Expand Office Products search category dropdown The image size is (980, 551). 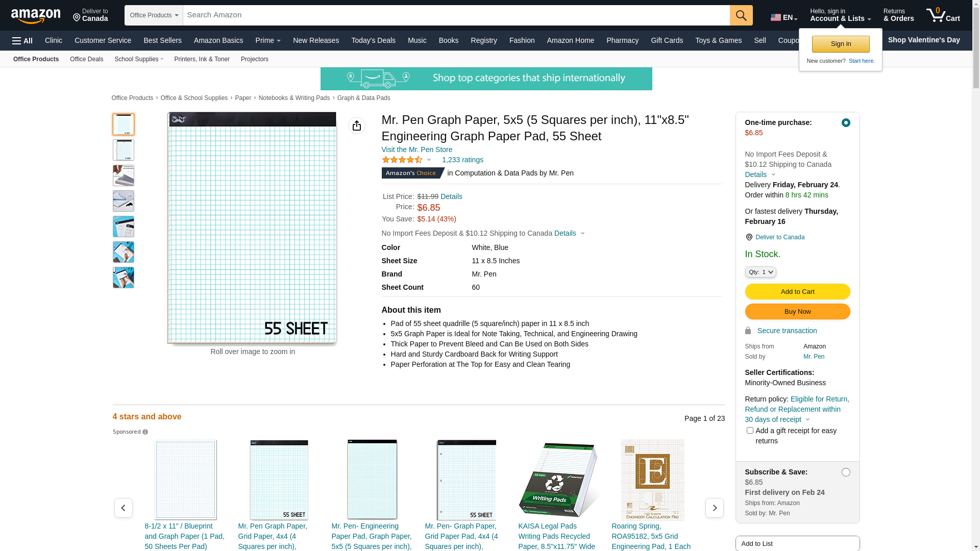click(x=154, y=15)
